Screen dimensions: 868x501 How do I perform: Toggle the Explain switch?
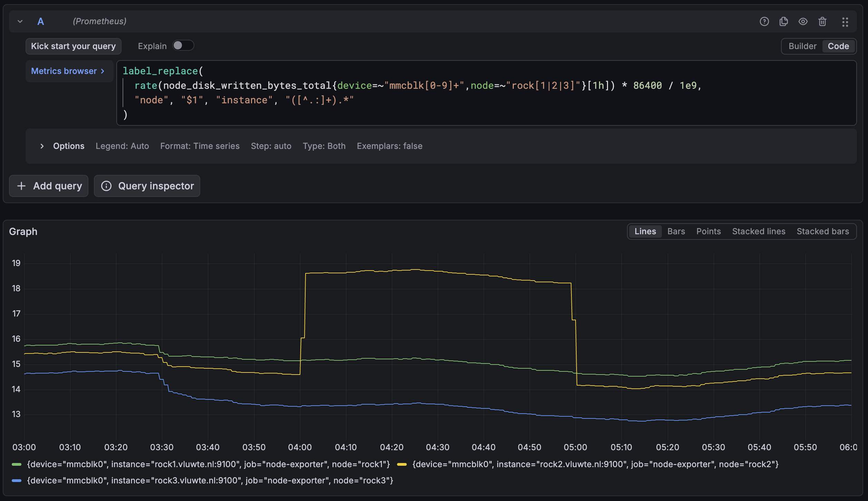(x=183, y=46)
